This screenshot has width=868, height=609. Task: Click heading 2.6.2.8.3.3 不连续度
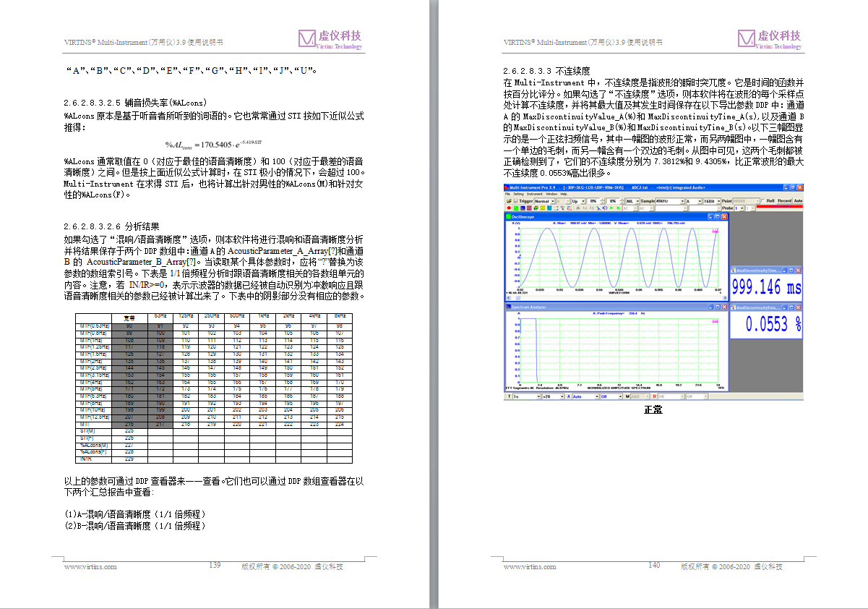pyautogui.click(x=546, y=71)
